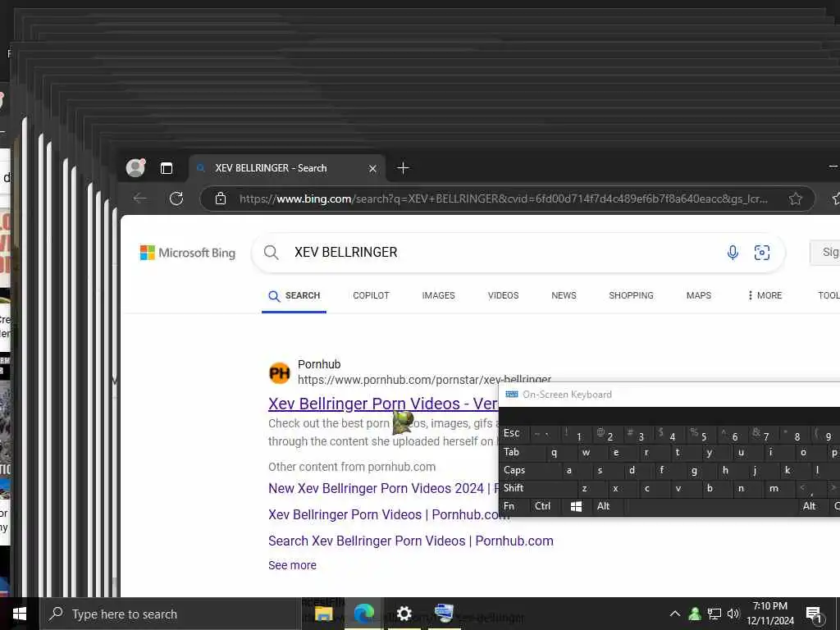Screen dimensions: 840x630
Task: Switch to the VIDEOS tab
Action: pos(503,295)
